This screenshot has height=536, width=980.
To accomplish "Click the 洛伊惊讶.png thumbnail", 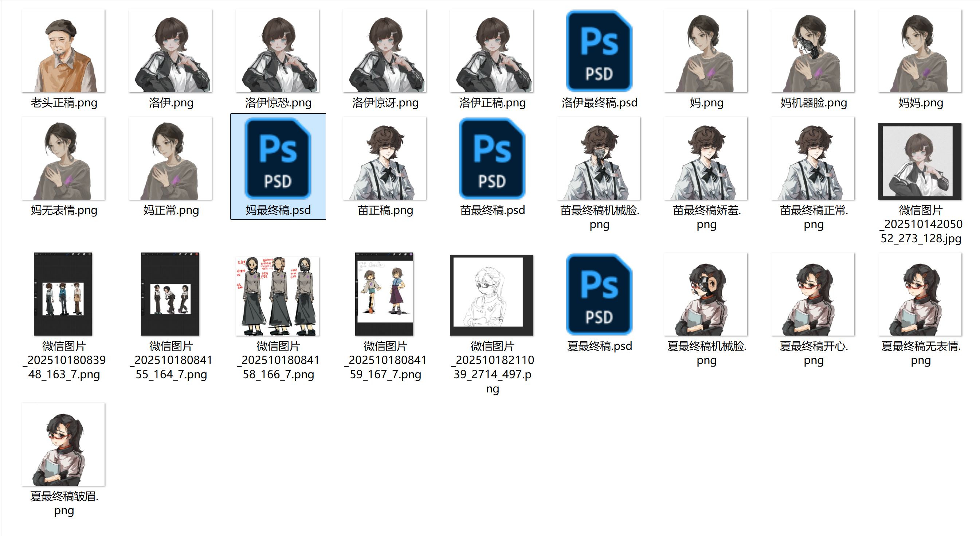I will pos(385,51).
